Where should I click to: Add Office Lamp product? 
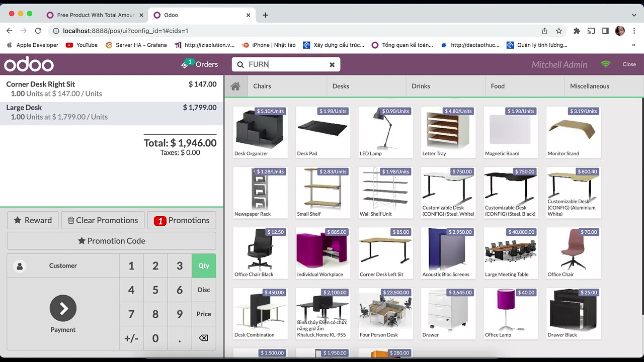tap(511, 313)
